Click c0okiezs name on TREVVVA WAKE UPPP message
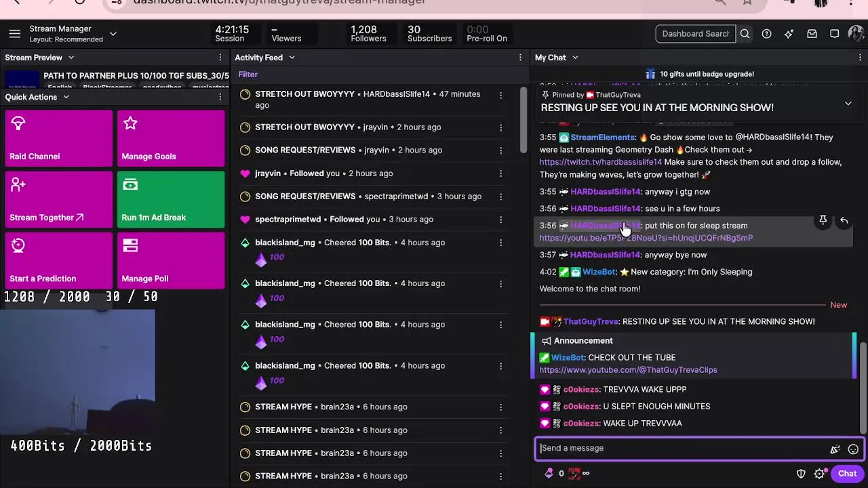Viewport: 868px width, 488px height. click(581, 390)
